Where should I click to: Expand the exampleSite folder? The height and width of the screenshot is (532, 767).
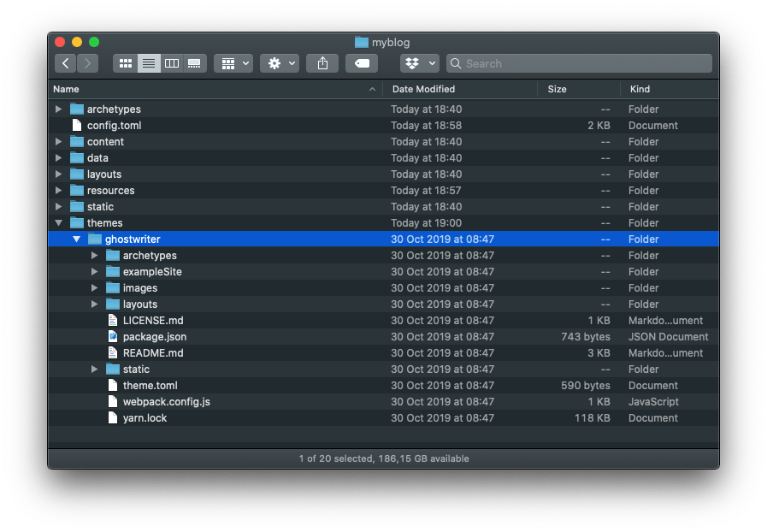tap(95, 272)
